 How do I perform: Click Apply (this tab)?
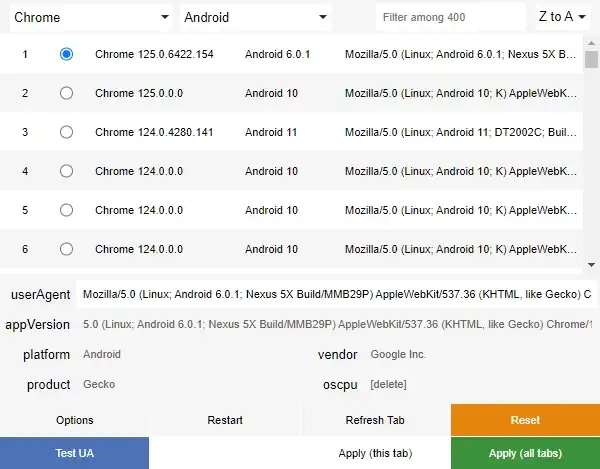[x=375, y=453]
